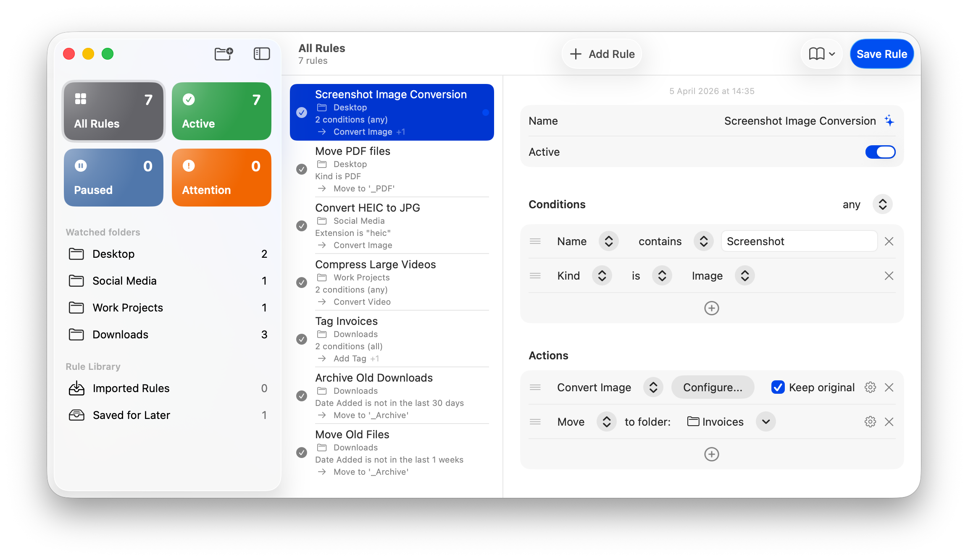Viewport: 968px width, 560px height.
Task: Toggle checkmark for Archive Old Downloads rule
Action: point(302,396)
